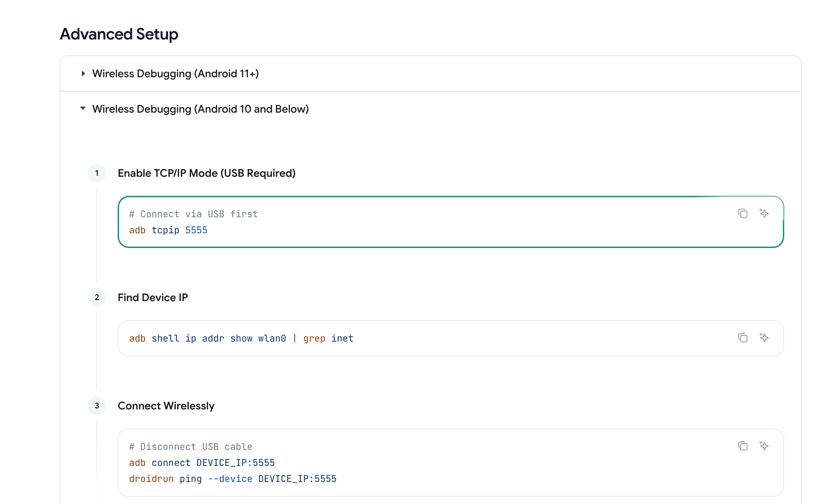The width and height of the screenshot is (829, 504).
Task: Collapse the Android 10 and Below arrow
Action: coord(83,109)
